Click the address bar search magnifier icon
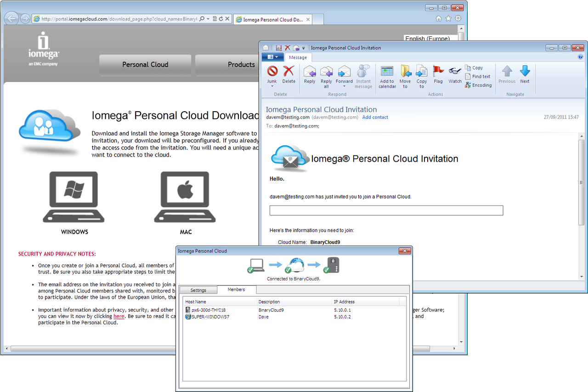This screenshot has height=392, width=588. (202, 19)
